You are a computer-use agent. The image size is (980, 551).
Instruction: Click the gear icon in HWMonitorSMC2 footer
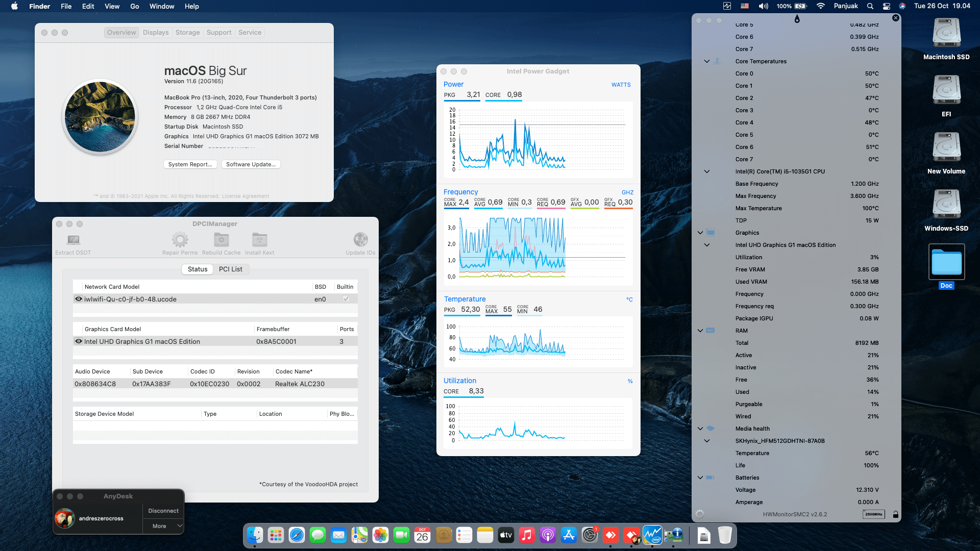point(700,514)
